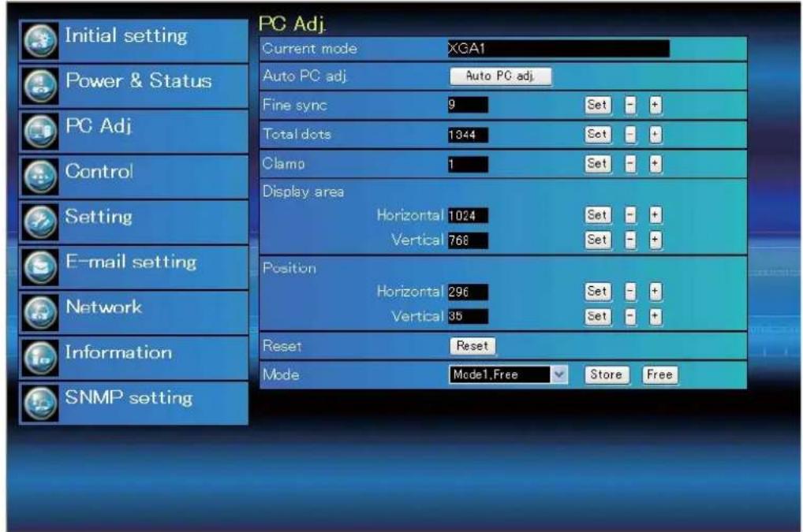The image size is (803, 532).
Task: Click Set for Position Vertical
Action: 598,317
